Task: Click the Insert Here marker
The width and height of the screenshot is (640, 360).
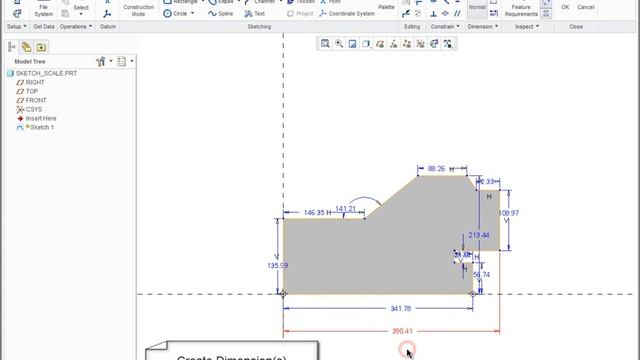Action: (36, 118)
